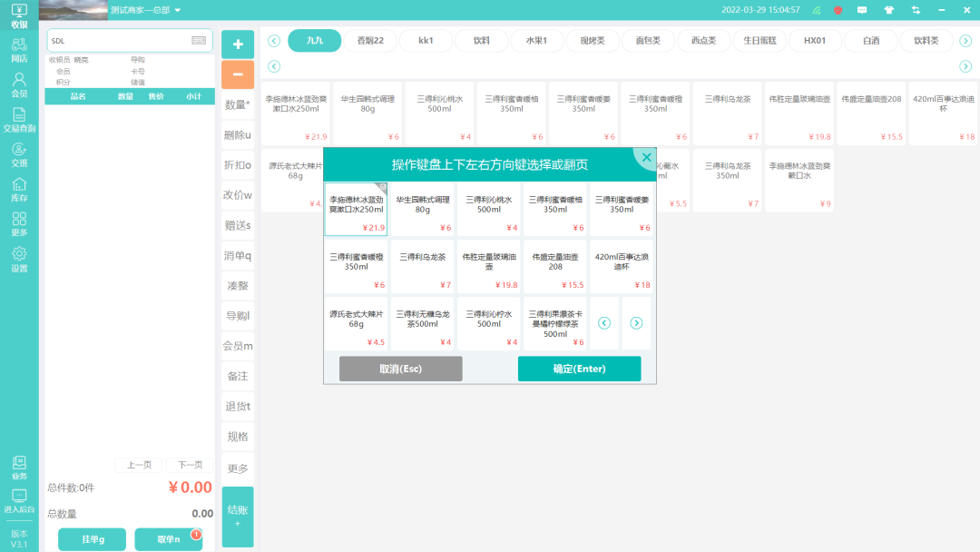Click the orange minus quantity button
980x552 pixels.
click(237, 74)
